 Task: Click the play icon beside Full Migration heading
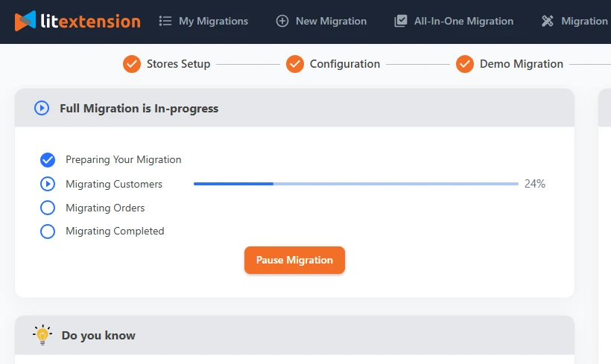tap(42, 108)
